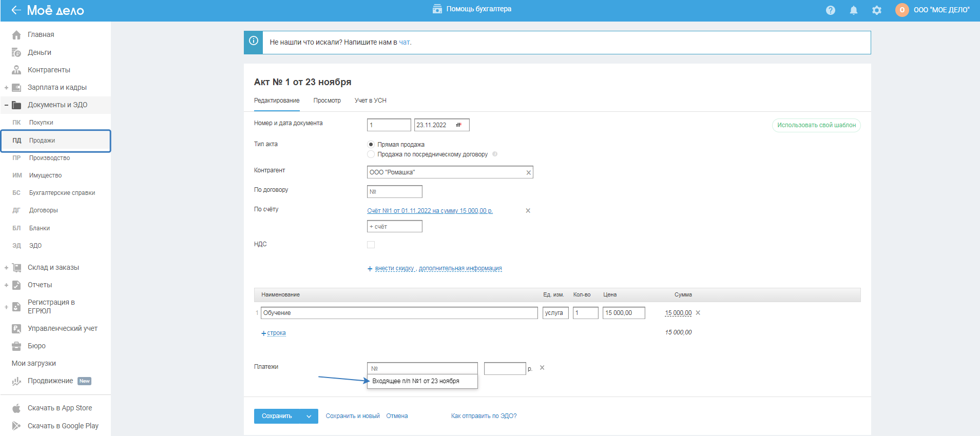This screenshot has width=980, height=436.
Task: Click Сохранить и новый link
Action: click(353, 416)
